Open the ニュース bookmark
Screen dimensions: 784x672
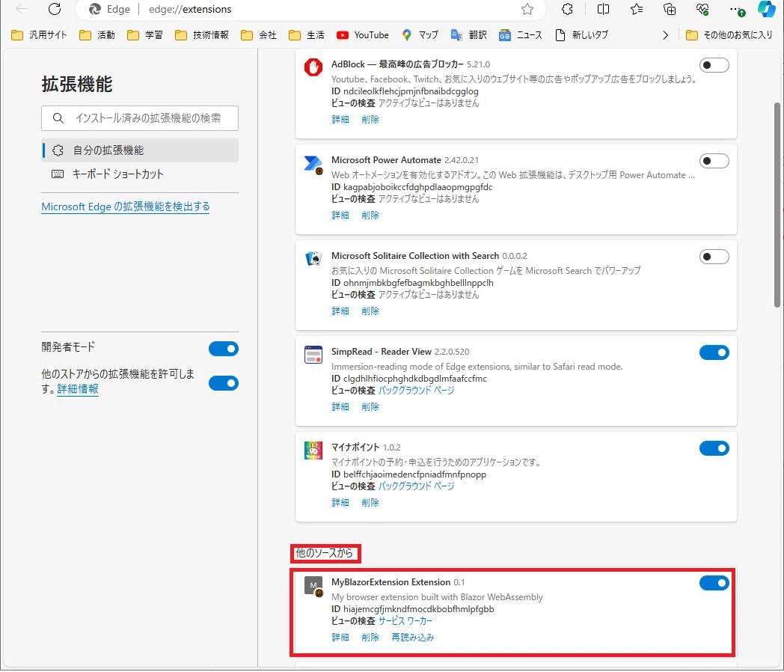pos(521,35)
